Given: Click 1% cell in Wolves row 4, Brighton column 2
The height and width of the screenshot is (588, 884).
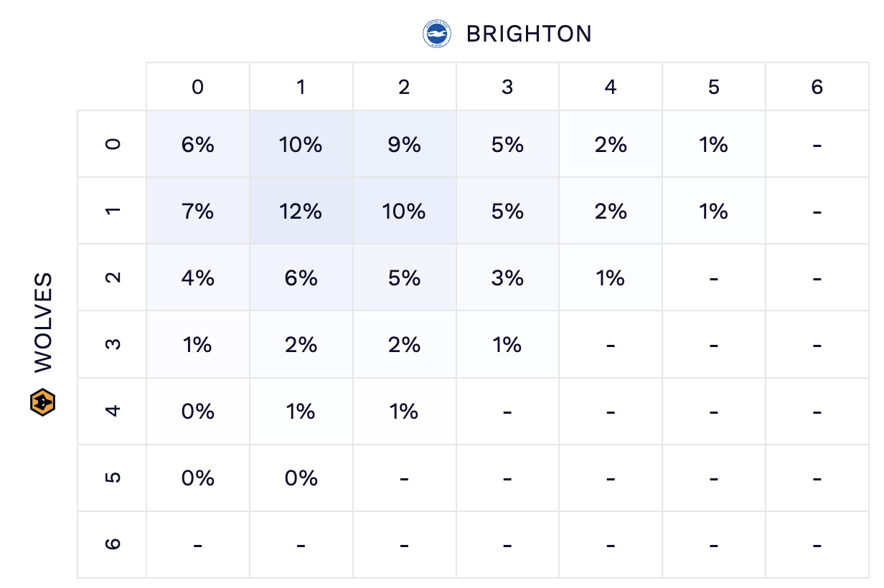Looking at the screenshot, I should pyautogui.click(x=404, y=411).
